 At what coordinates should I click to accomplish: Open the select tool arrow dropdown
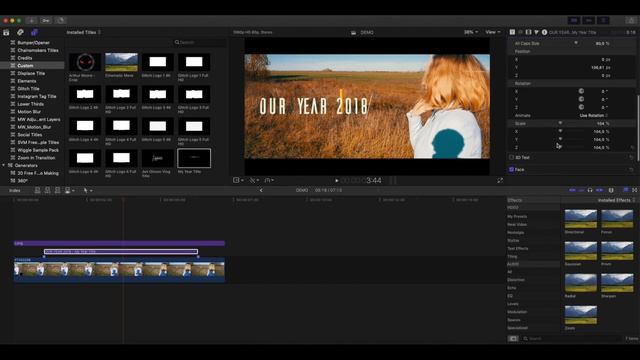[87, 190]
